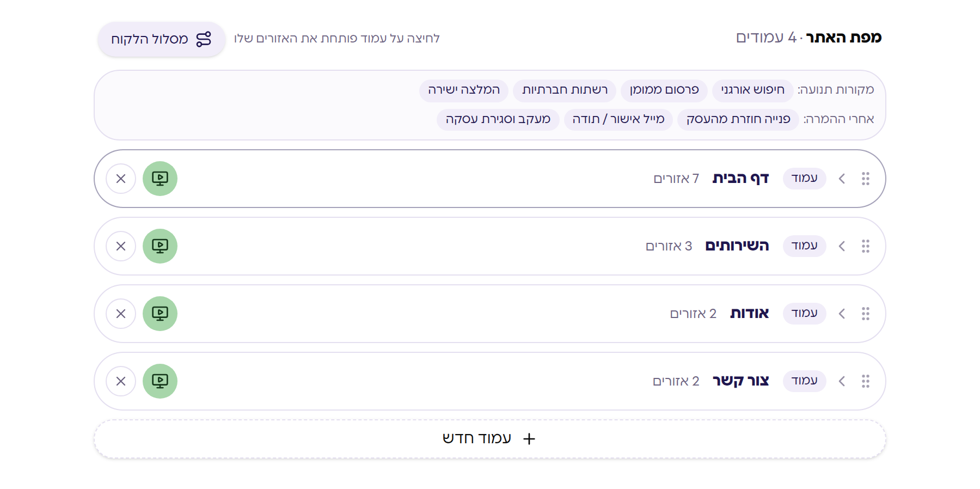Click the אודות page title
Image resolution: width=980 pixels, height=489 pixels.
click(750, 314)
